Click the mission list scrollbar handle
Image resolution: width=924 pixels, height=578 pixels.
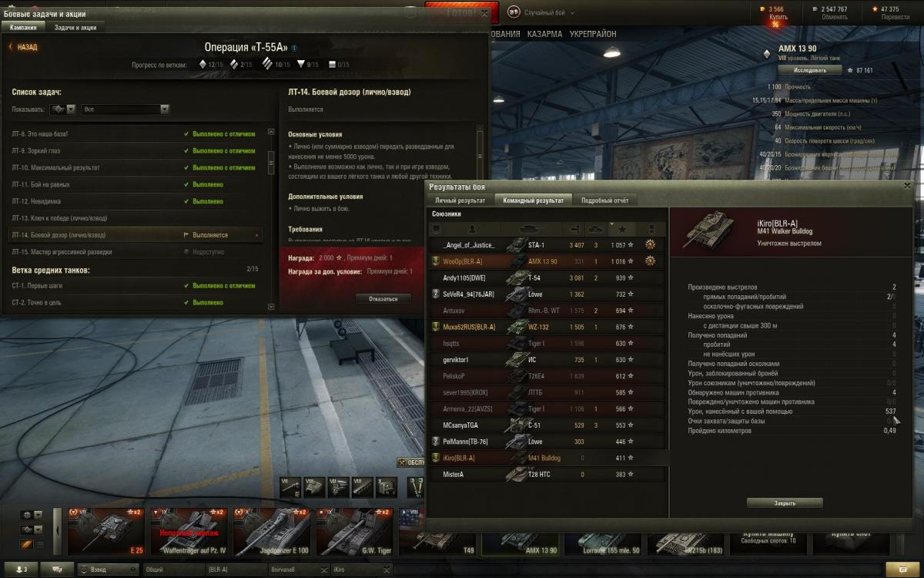[271, 163]
